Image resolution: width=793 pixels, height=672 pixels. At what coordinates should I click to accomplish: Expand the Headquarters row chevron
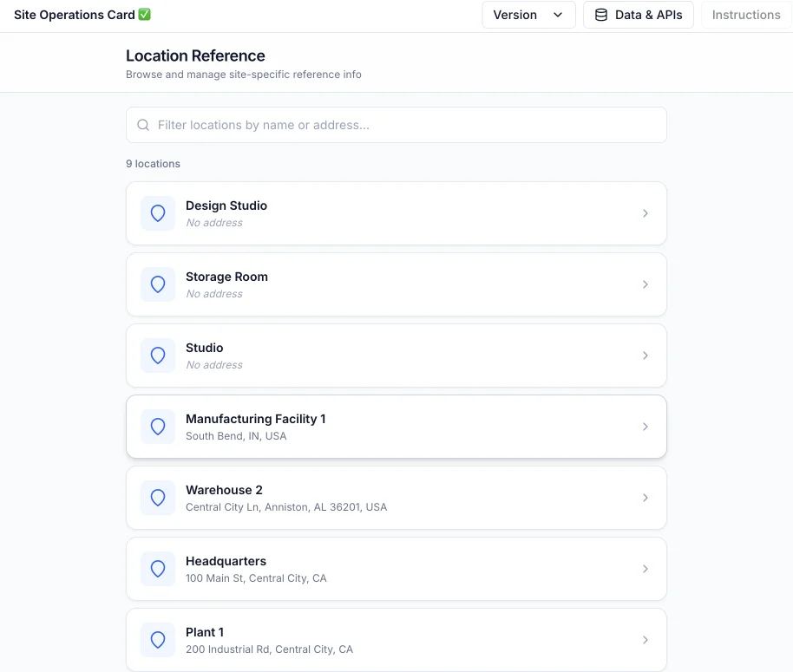[645, 569]
